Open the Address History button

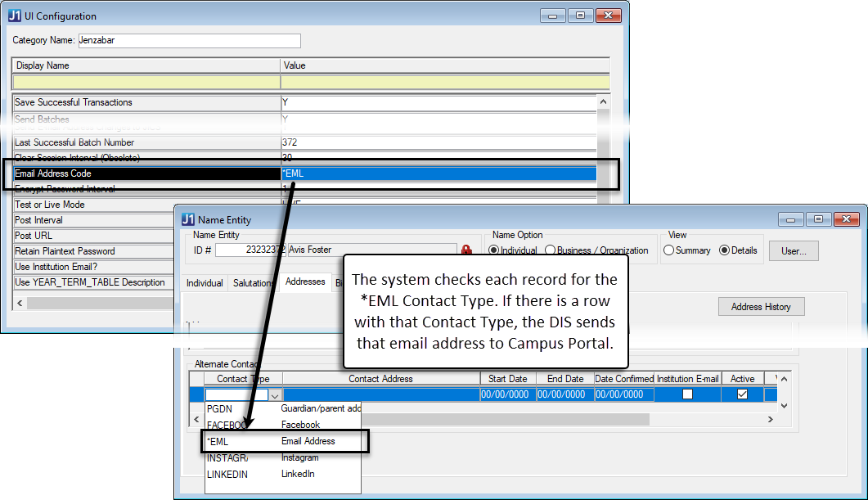tap(761, 307)
